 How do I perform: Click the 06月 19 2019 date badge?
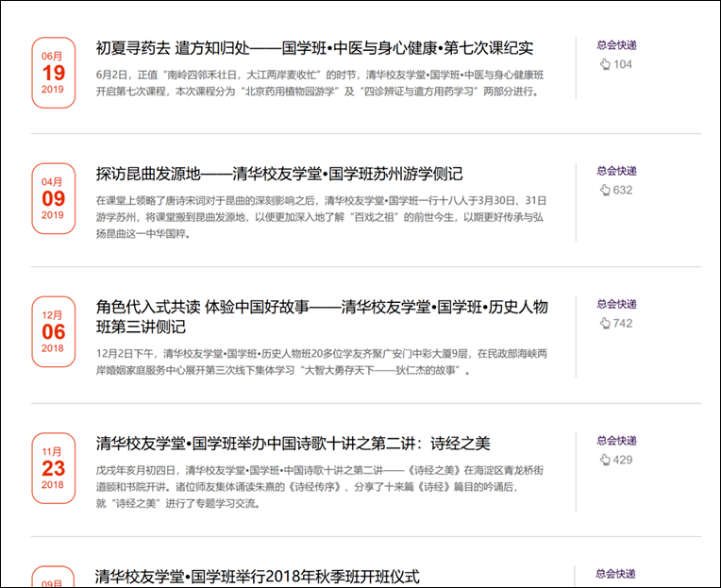point(54,73)
